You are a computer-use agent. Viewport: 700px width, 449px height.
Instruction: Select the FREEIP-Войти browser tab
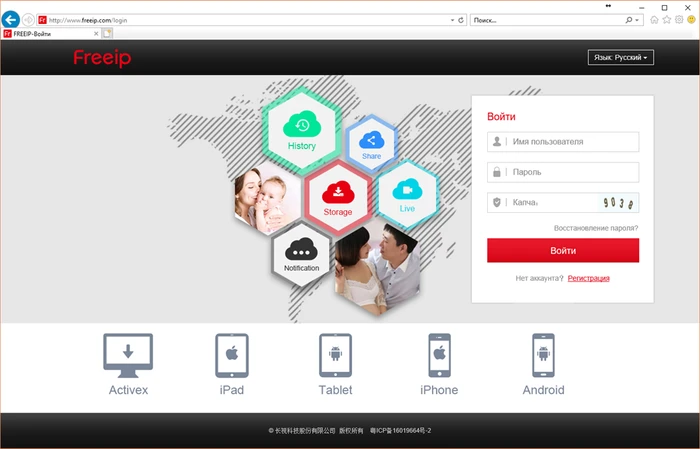(x=51, y=33)
